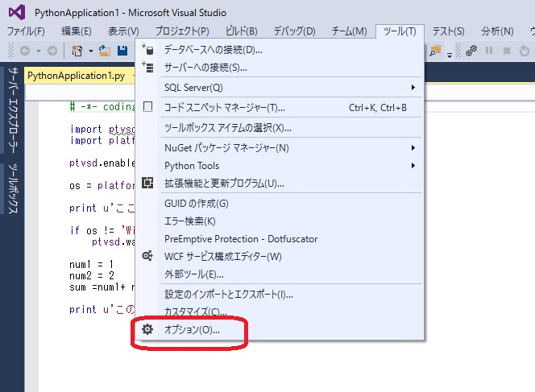
Task: Open the New Project dropdown arrow
Action: point(91,52)
